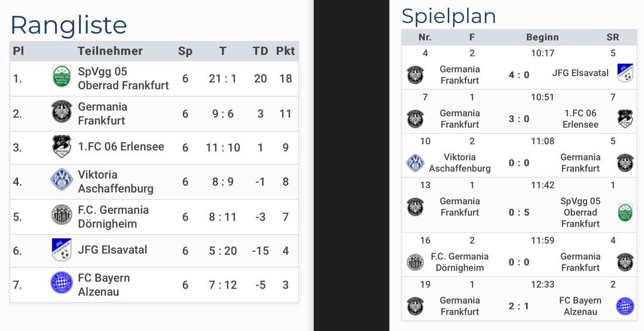Image resolution: width=644 pixels, height=331 pixels.
Task: Click the JFG Elsavatal crest in Rangliste
Action: (61, 249)
